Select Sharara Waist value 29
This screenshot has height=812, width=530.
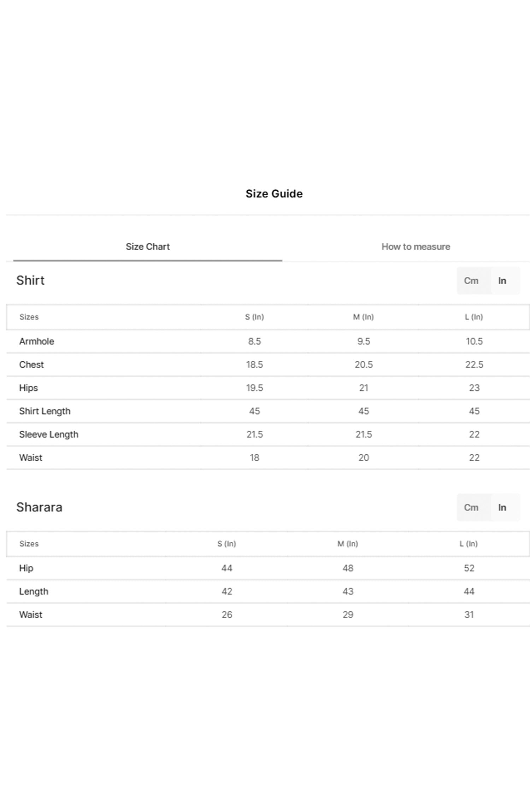point(348,615)
